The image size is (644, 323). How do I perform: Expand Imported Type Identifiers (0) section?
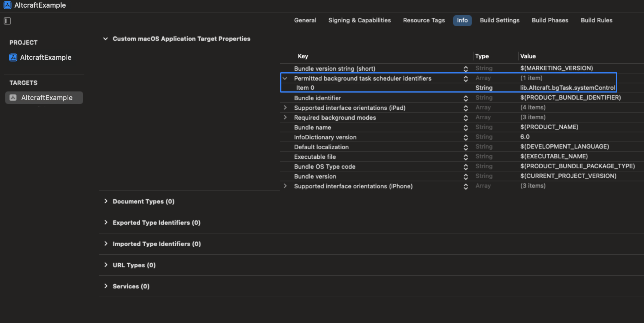coord(106,244)
